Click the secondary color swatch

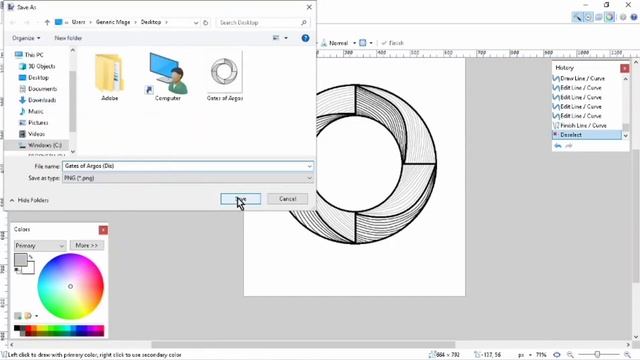coord(30,269)
